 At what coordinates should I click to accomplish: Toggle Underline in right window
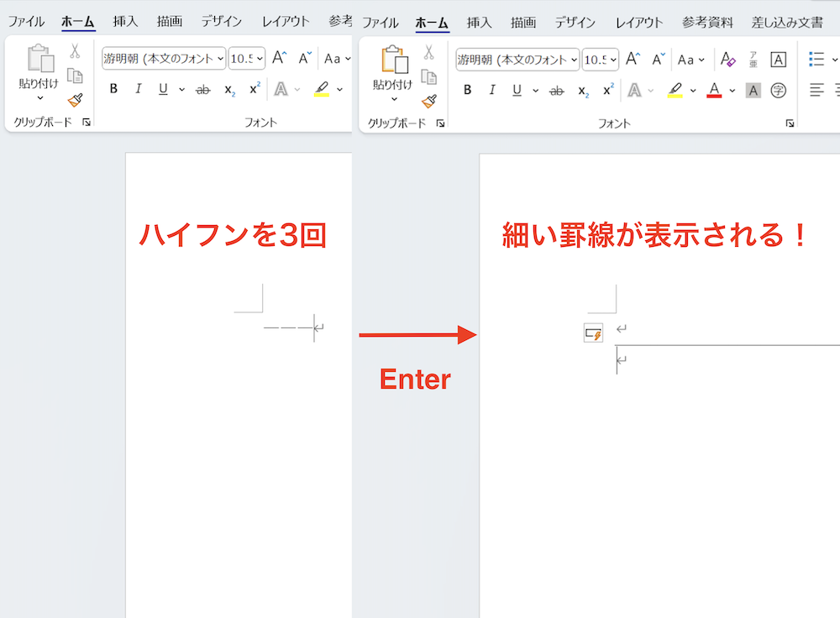coord(517,90)
